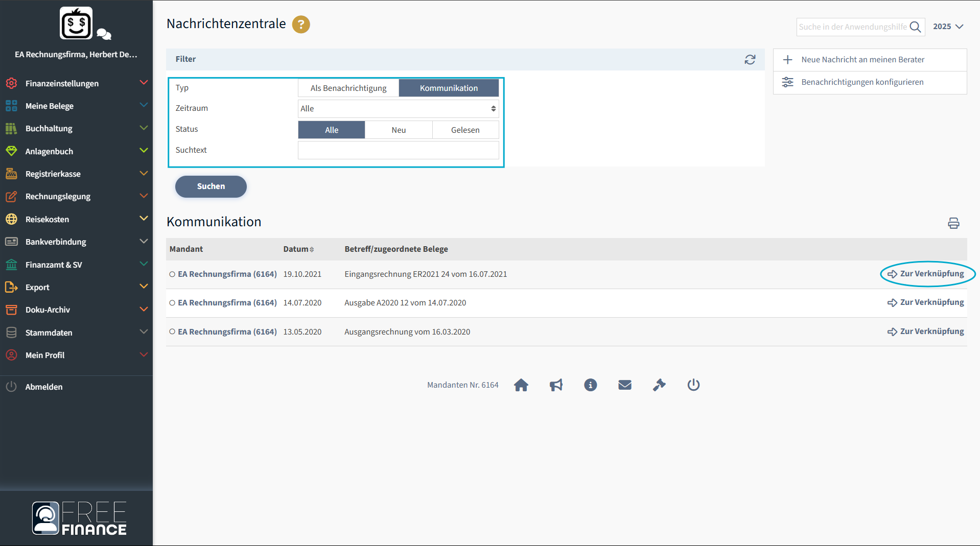980x546 pixels.
Task: Expand the Buchhaltung sidebar menu
Action: point(77,129)
